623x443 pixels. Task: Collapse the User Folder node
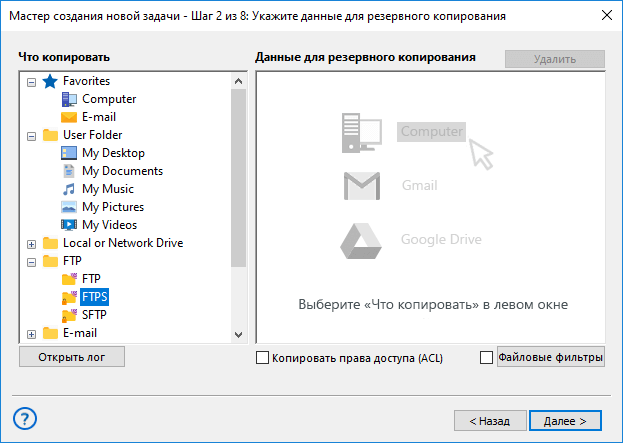click(x=32, y=135)
